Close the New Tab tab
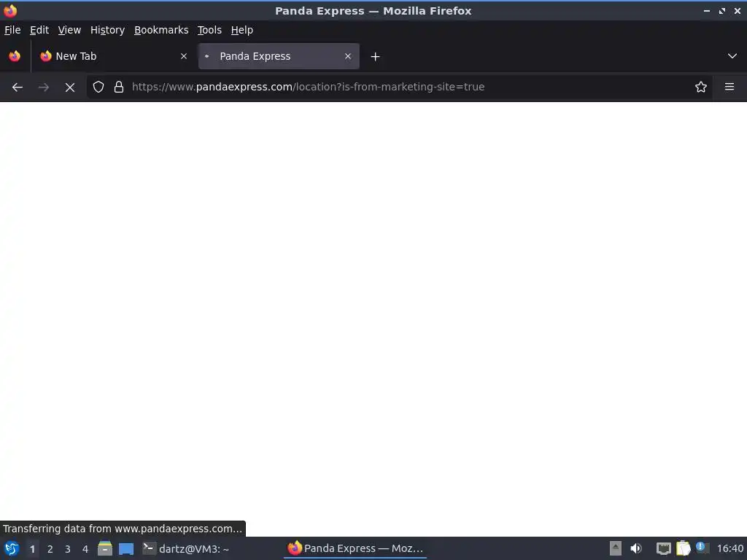Screen dimensions: 747x560 tap(184, 56)
